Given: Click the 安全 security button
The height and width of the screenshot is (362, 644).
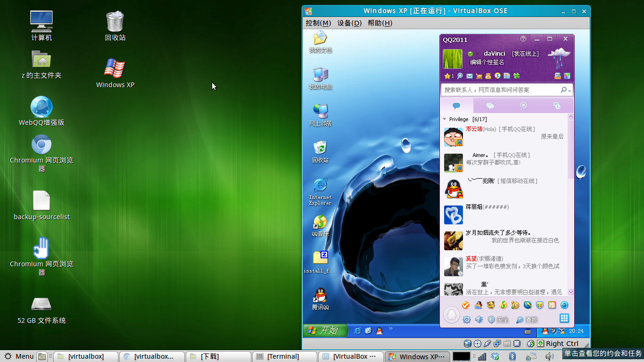Looking at the screenshot, I should tap(498, 320).
